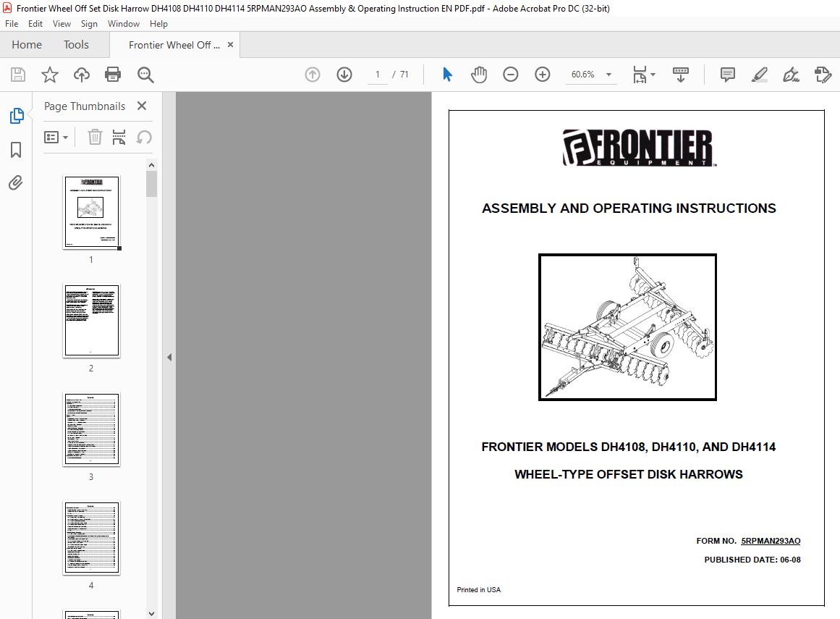
Task: Select page 4 thumbnail
Action: pyautogui.click(x=92, y=537)
